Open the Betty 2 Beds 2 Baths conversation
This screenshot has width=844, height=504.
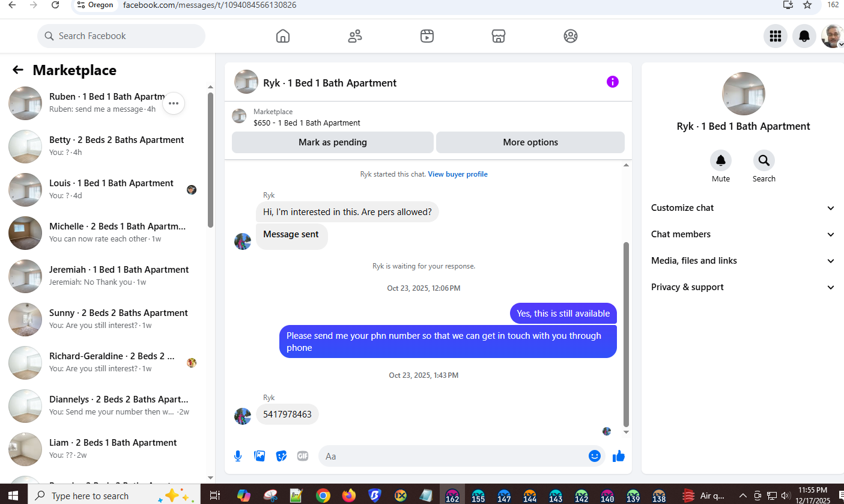(x=105, y=147)
